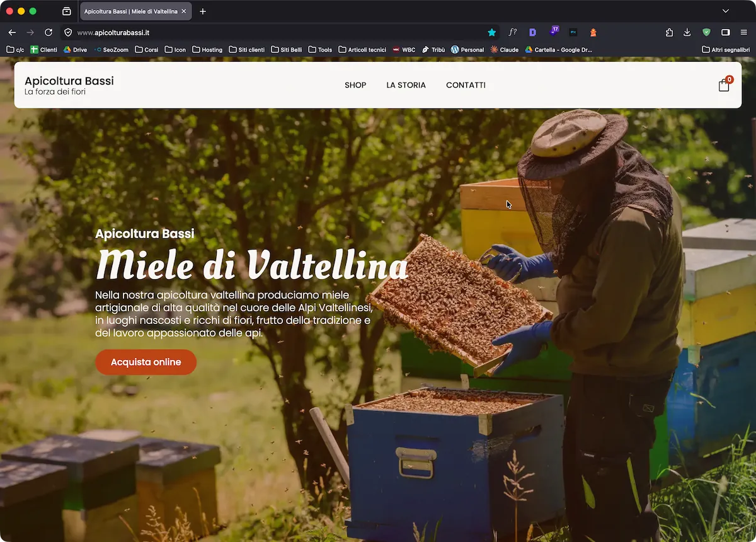The width and height of the screenshot is (756, 542).
Task: Open the PX extension icon
Action: 573,32
